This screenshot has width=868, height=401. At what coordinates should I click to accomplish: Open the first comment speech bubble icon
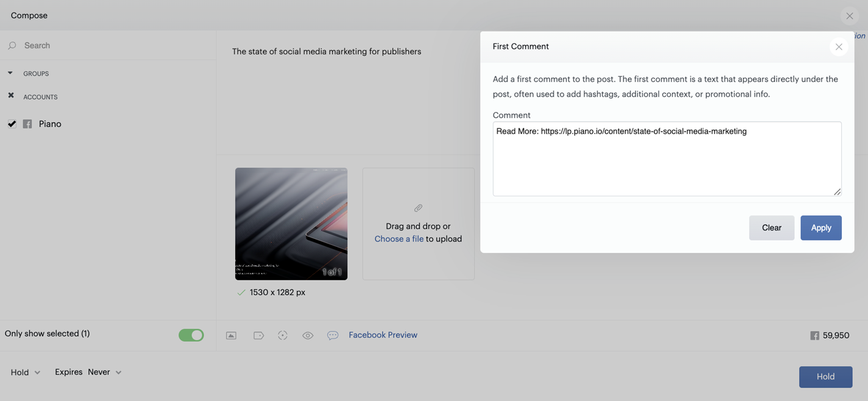pos(332,336)
